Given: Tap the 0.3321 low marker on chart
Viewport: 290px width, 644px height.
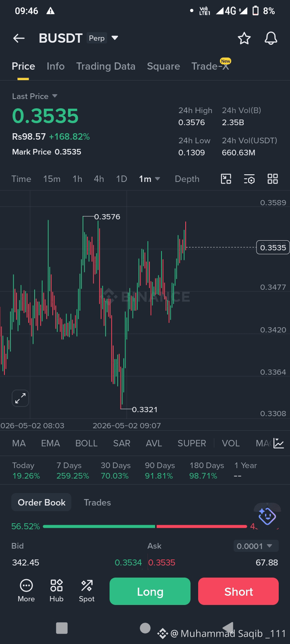Looking at the screenshot, I should click(145, 409).
